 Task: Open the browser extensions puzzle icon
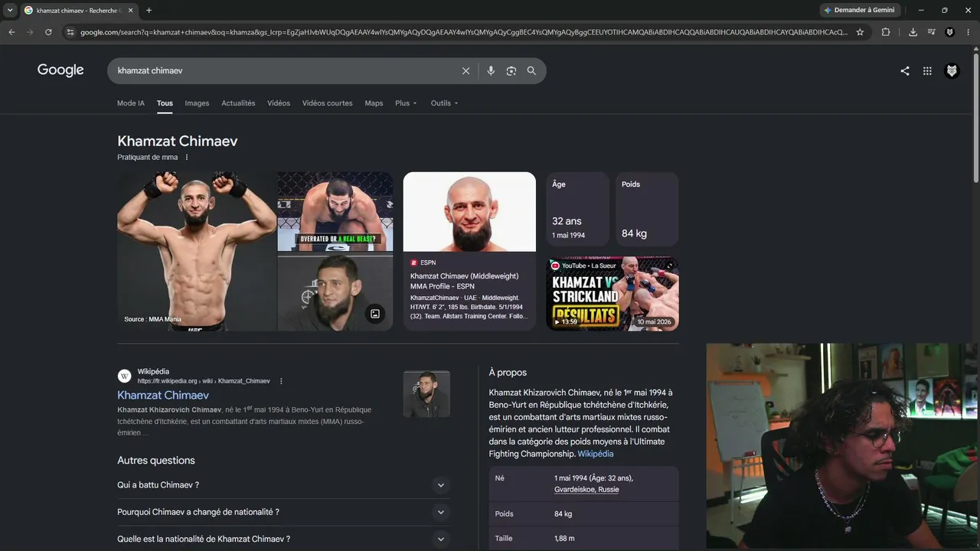pyautogui.click(x=886, y=32)
